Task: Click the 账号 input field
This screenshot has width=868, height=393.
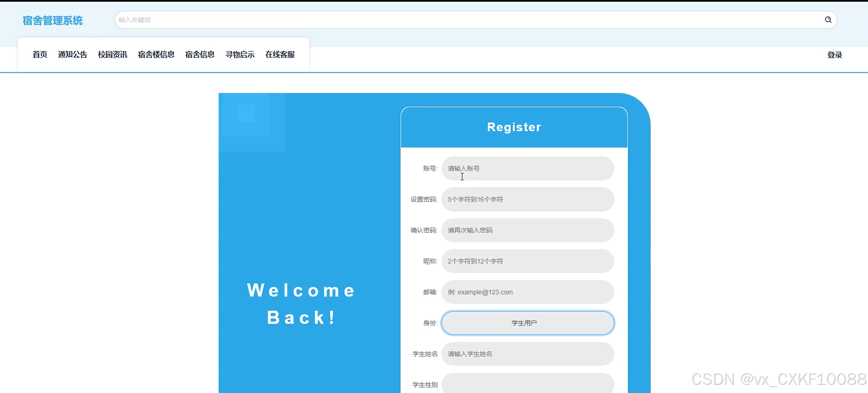Action: pyautogui.click(x=528, y=168)
